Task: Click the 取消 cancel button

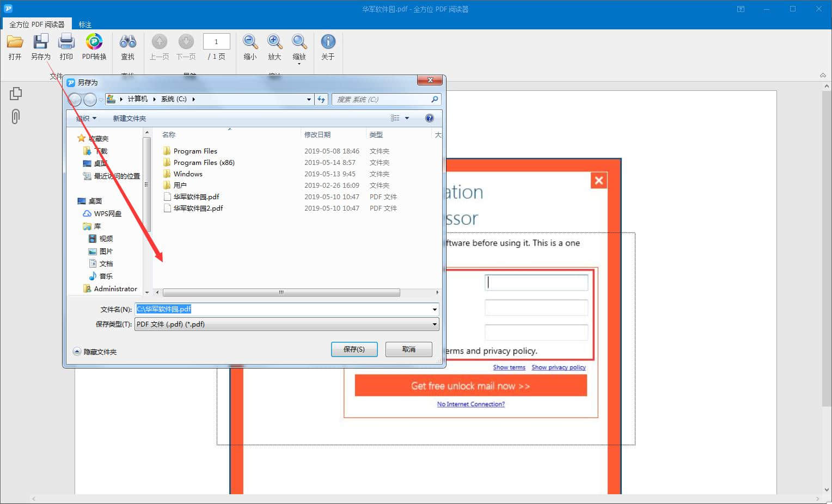Action: [x=408, y=349]
